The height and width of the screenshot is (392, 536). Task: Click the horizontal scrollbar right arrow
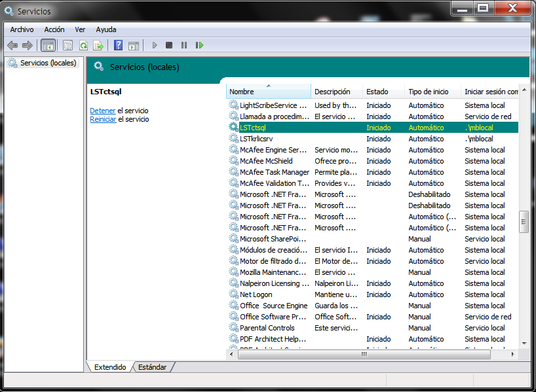[x=513, y=354]
